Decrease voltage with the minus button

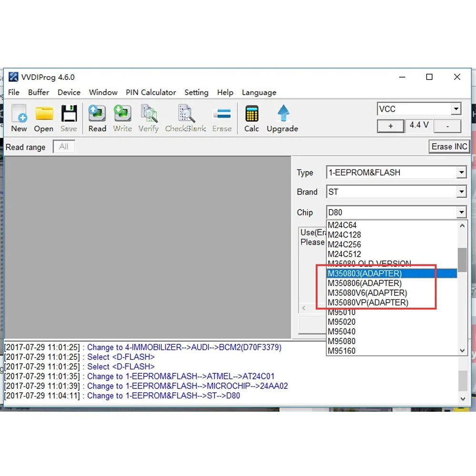pyautogui.click(x=447, y=126)
